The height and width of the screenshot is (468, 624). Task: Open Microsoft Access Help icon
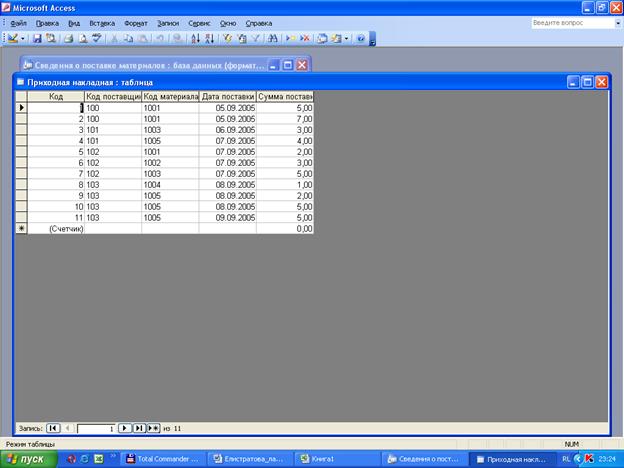point(361,39)
